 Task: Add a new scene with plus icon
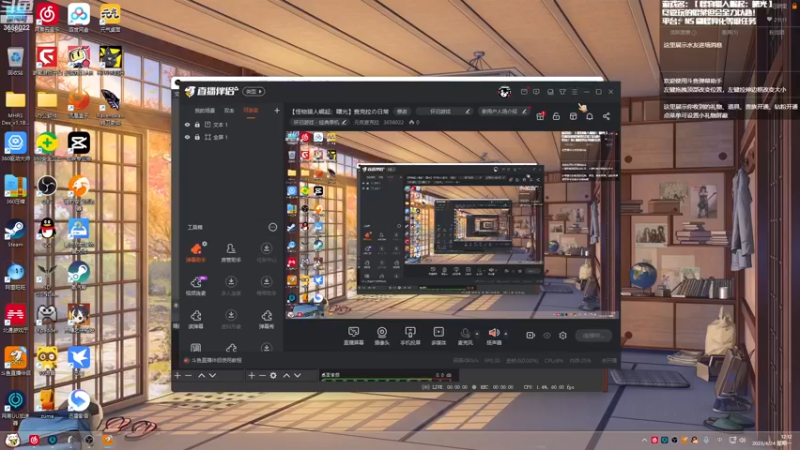pos(277,110)
